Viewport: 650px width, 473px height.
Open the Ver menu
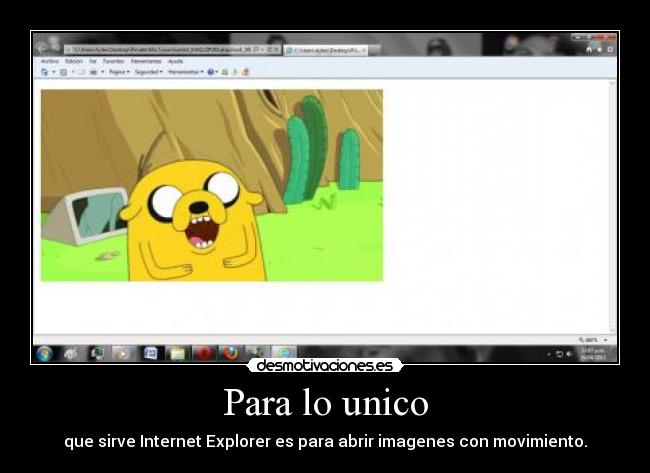click(93, 61)
